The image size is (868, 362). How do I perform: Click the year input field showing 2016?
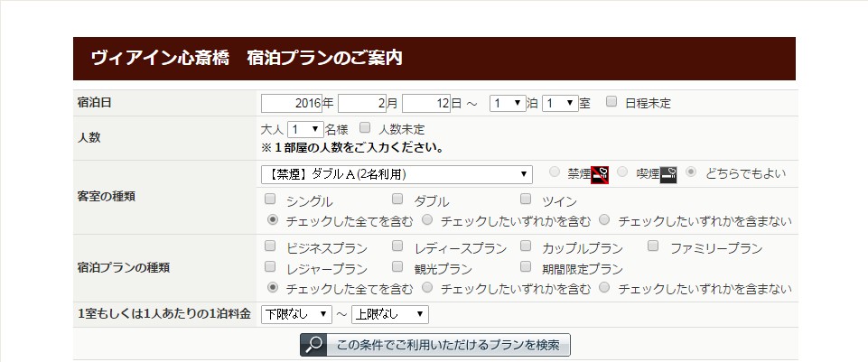pyautogui.click(x=292, y=104)
